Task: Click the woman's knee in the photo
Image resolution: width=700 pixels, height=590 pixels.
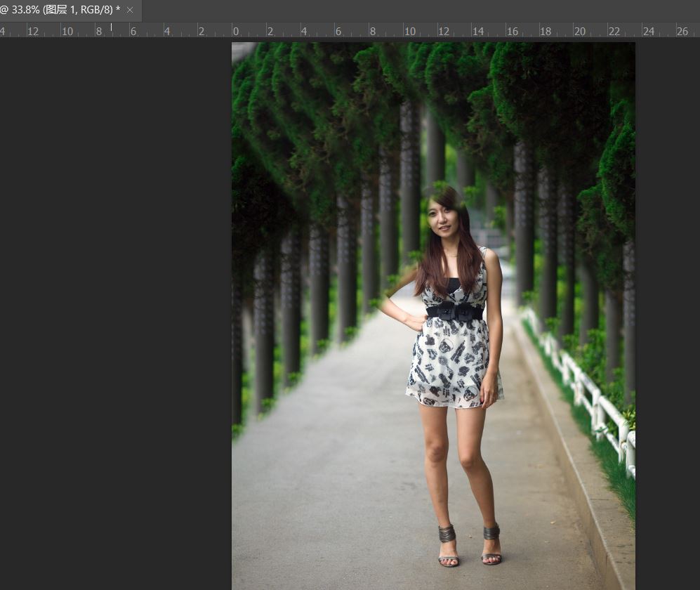Action: click(437, 451)
